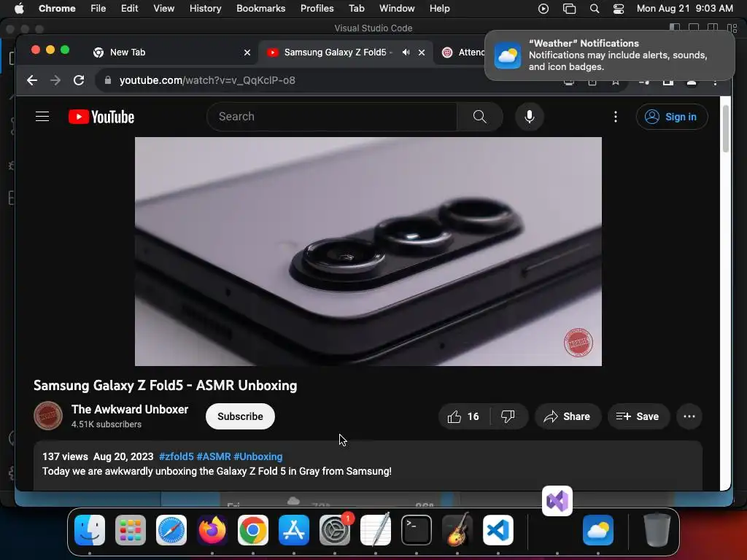Open the Tab menu
The height and width of the screenshot is (560, 747).
pyautogui.click(x=356, y=9)
